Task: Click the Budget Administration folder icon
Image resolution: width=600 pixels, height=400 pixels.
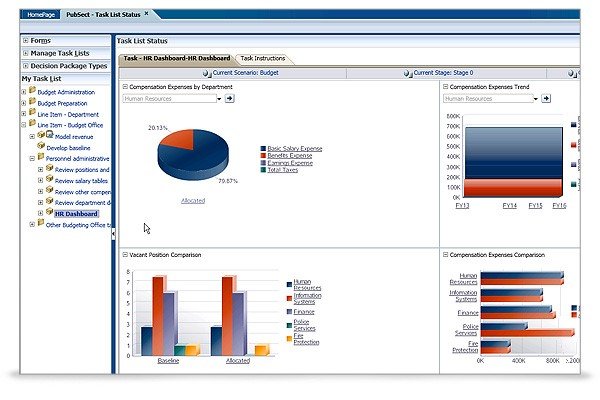Action: (33, 91)
